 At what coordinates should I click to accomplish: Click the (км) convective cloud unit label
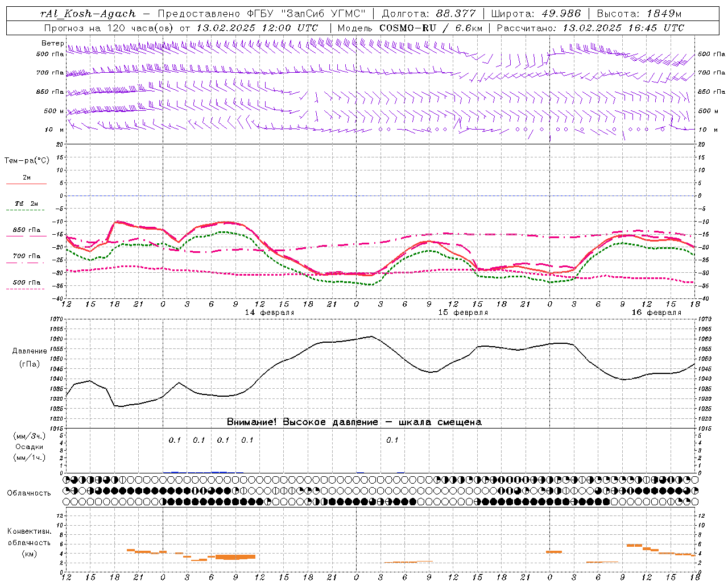(x=30, y=554)
